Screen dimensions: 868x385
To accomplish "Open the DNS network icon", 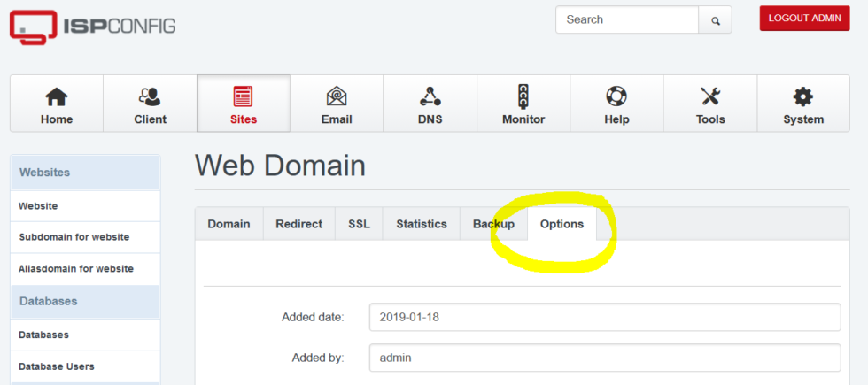I will 430,96.
